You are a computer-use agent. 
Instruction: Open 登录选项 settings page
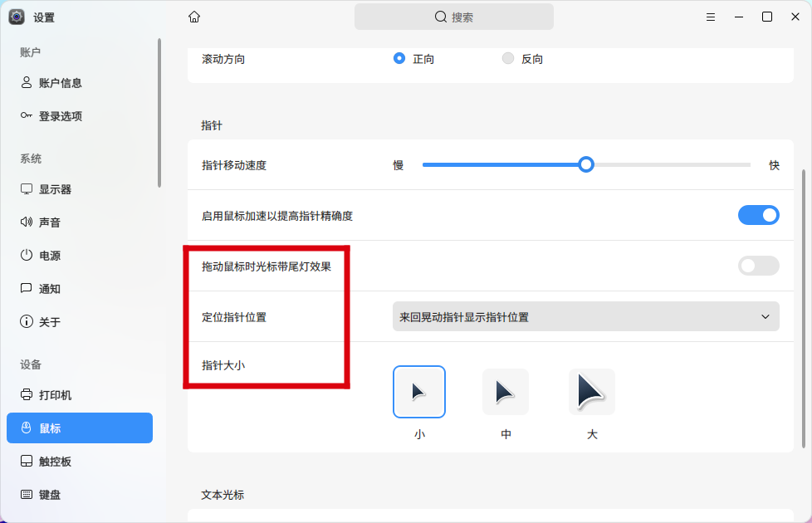(80, 116)
